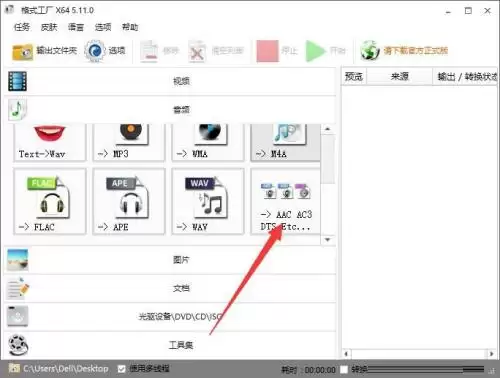Choose the -> APE audio format tile
Screen dimensions: 500x378
pyautogui.click(x=129, y=201)
